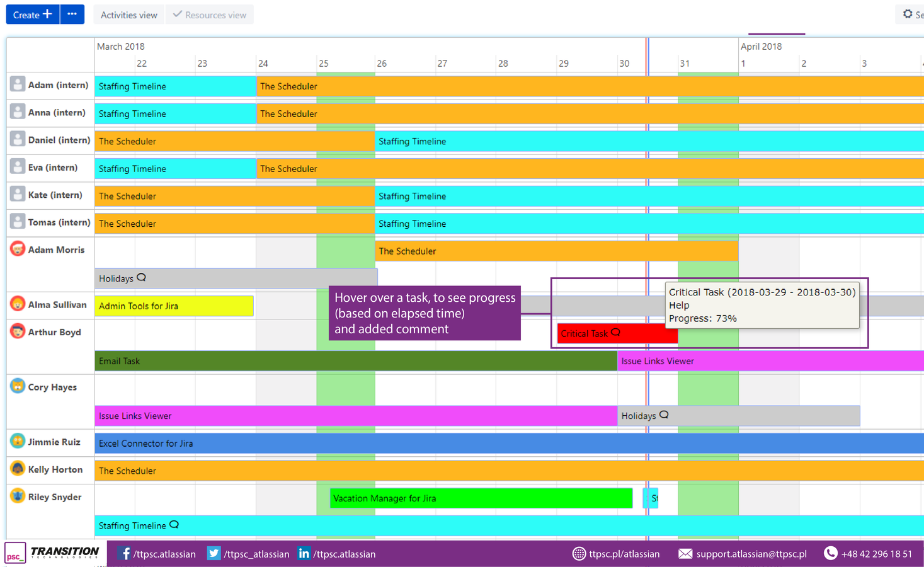Viewport: 924px width, 567px height.
Task: Open support.atlassian@ttpsc.pl email link
Action: tap(751, 554)
